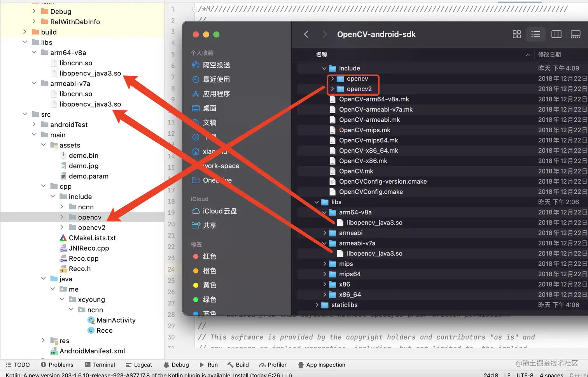Select demo.bin in assets folder
The height and width of the screenshot is (377, 588).
(83, 156)
